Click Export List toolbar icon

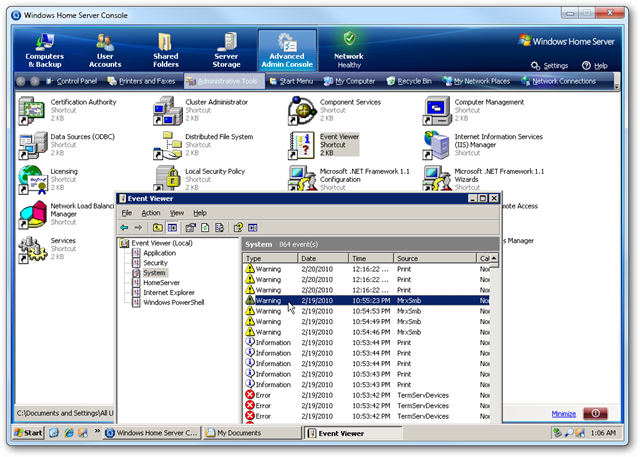tap(219, 228)
